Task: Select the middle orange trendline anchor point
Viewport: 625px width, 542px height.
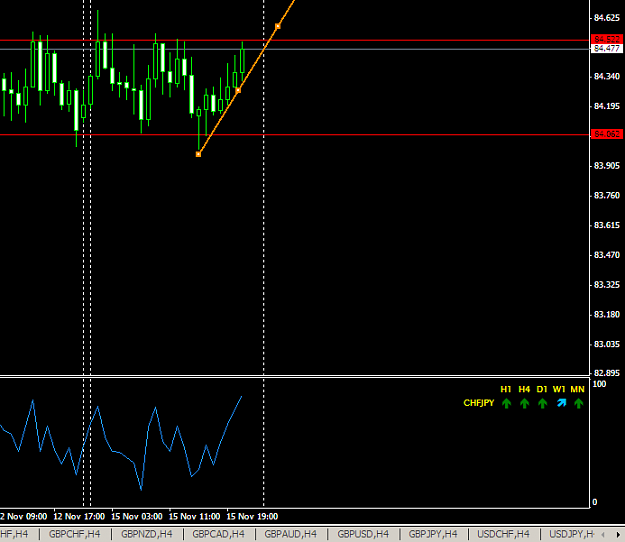Action: [238, 90]
